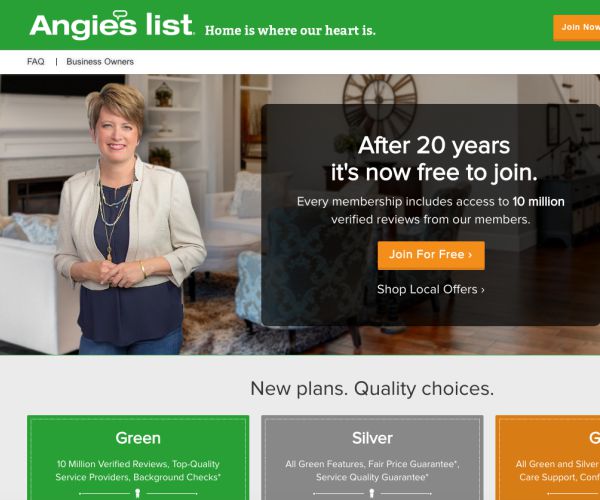Viewport: 600px width, 500px height.
Task: Open the FAQ link
Action: click(36, 62)
